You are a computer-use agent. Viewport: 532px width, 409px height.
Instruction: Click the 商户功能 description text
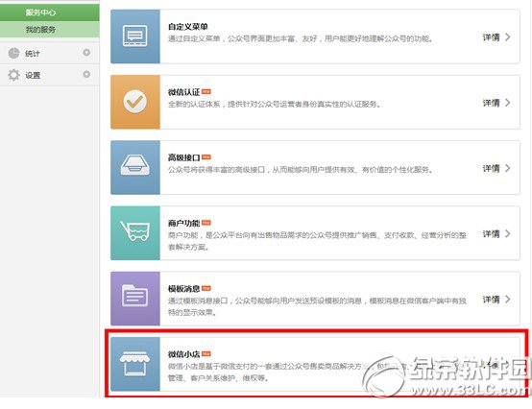(x=317, y=241)
